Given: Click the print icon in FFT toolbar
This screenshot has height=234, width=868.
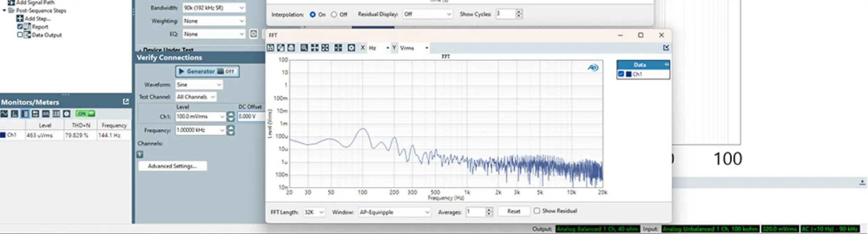Looking at the screenshot, I should click(x=291, y=48).
